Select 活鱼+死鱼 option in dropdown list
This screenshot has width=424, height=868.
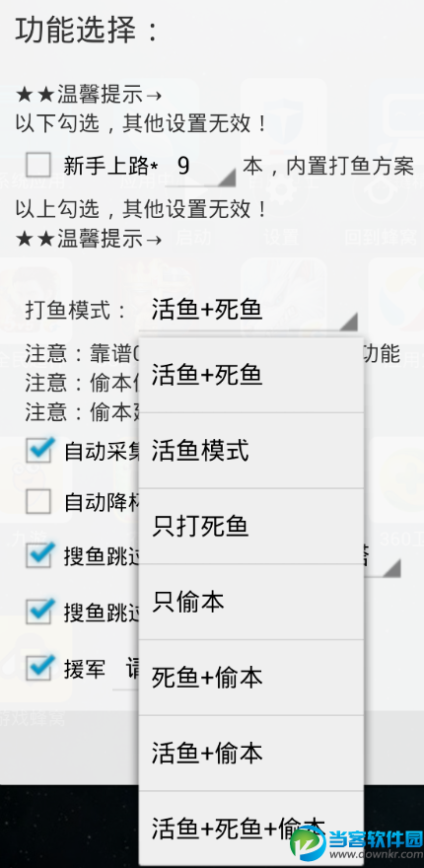[251, 375]
